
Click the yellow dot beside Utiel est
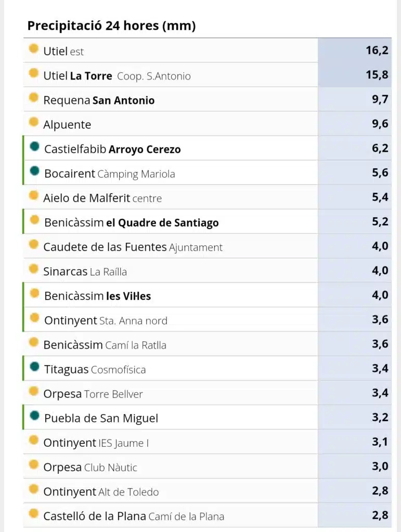[34, 49]
